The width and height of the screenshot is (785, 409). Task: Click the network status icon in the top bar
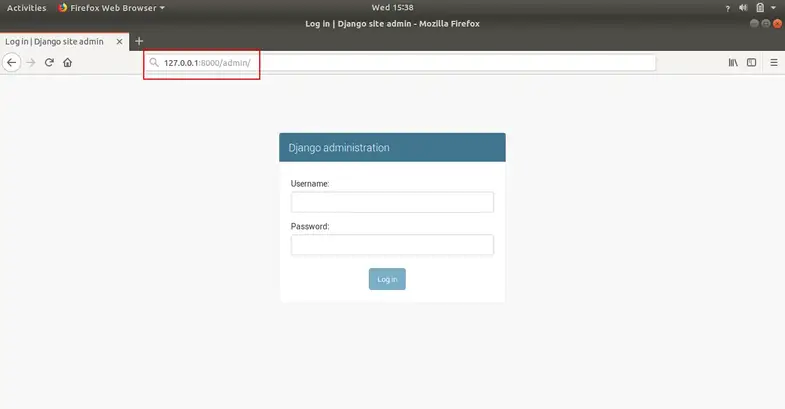point(727,8)
